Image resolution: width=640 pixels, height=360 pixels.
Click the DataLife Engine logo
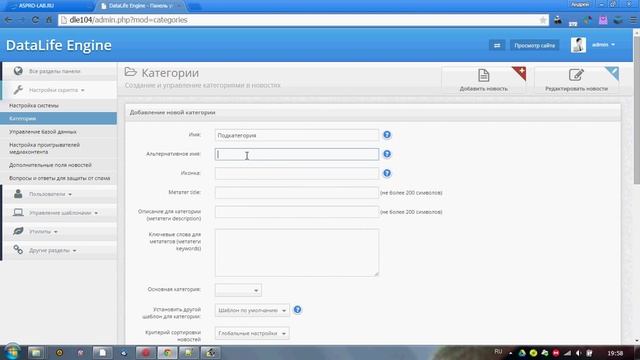[x=59, y=45]
